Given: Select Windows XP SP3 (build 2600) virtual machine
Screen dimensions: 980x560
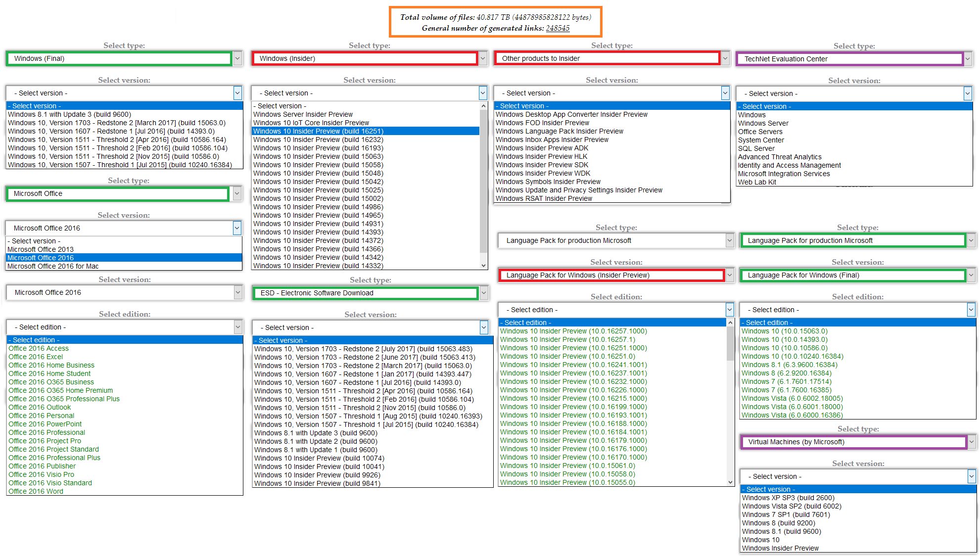Looking at the screenshot, I should point(858,498).
